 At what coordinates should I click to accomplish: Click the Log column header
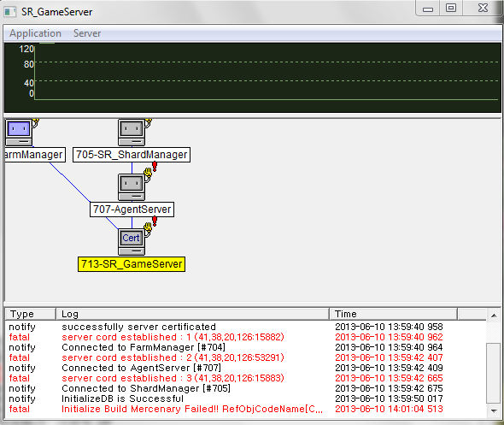192,314
